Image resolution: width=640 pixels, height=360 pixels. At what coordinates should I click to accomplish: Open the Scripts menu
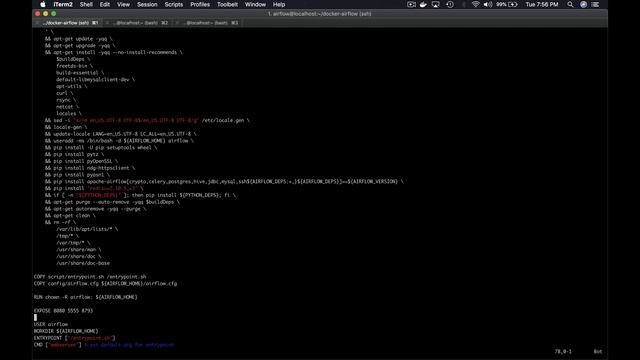click(173, 4)
